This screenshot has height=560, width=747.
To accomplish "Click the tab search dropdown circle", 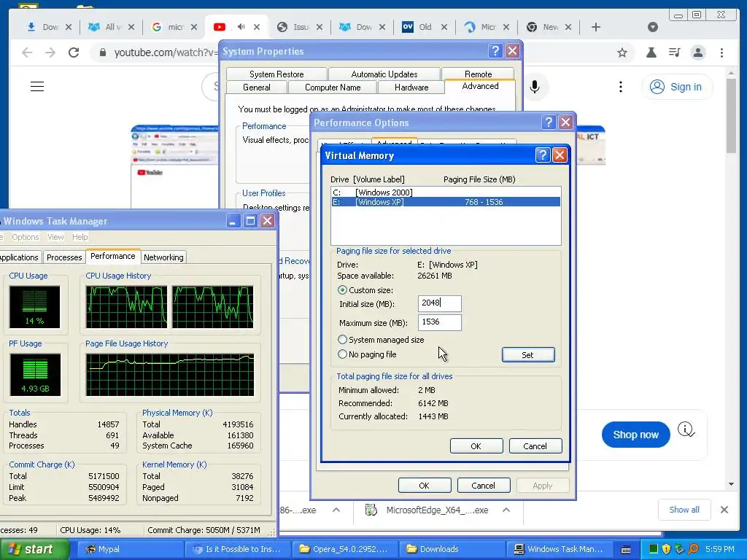I will pos(653,27).
